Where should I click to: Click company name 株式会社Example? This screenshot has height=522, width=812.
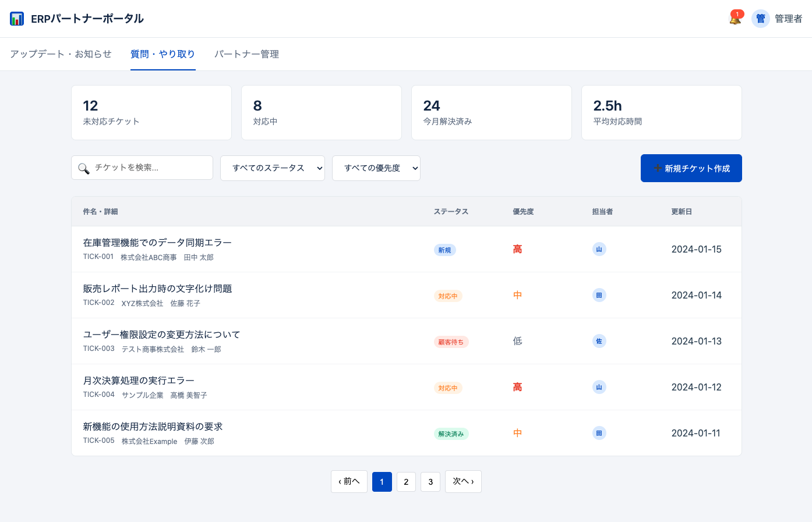click(x=149, y=441)
